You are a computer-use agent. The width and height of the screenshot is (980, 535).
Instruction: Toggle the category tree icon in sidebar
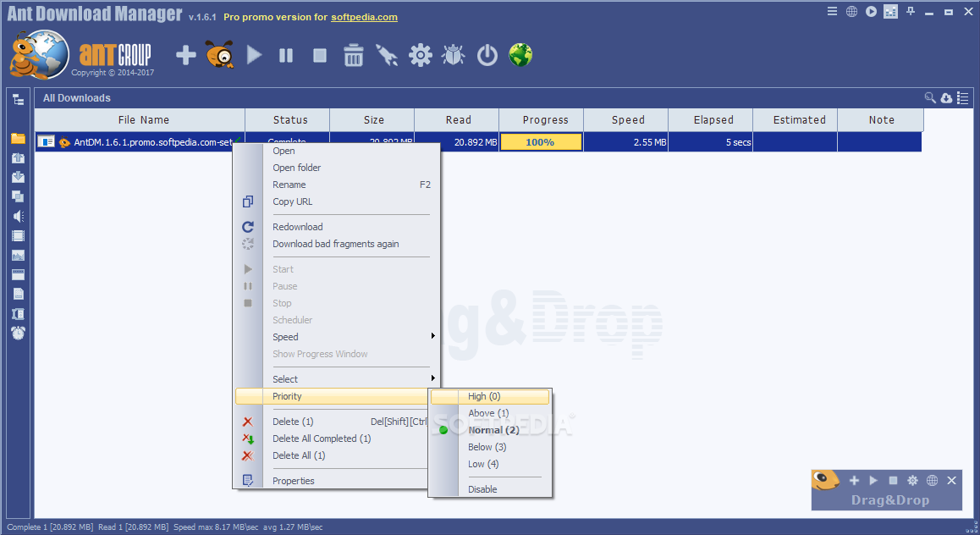click(18, 99)
